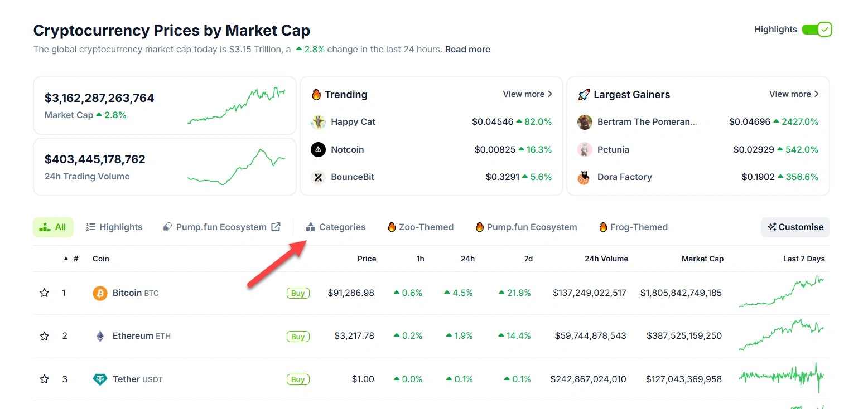
Task: Switch to the Zoo-Themed tab
Action: (x=421, y=227)
